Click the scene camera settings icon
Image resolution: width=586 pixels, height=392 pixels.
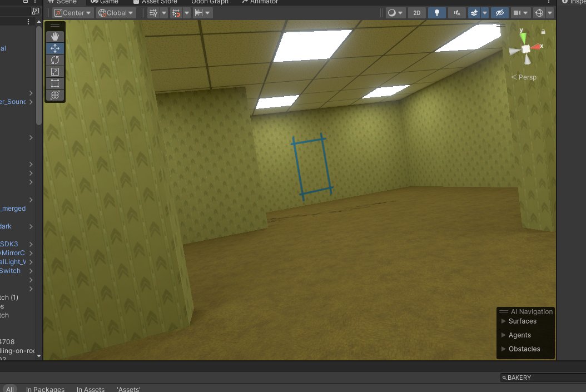tap(517, 13)
